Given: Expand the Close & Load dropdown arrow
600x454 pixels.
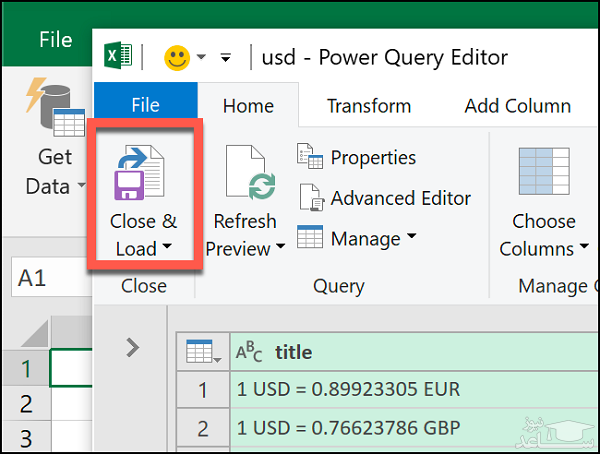Looking at the screenshot, I should pos(166,247).
